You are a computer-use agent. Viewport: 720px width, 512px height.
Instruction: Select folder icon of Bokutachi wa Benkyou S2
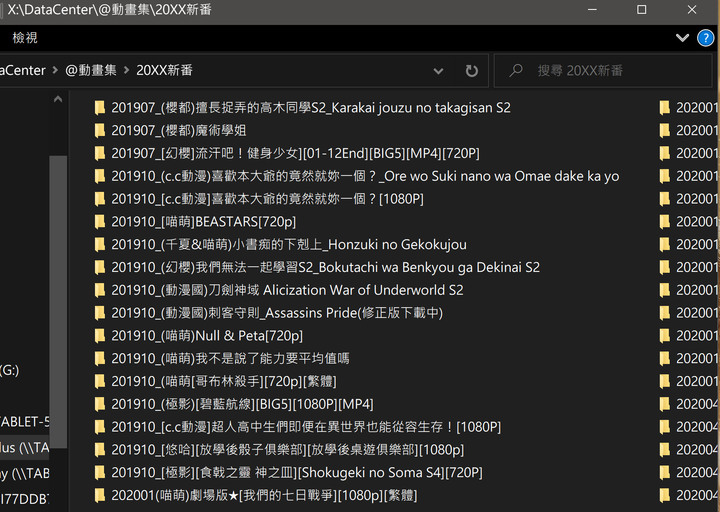pos(100,267)
